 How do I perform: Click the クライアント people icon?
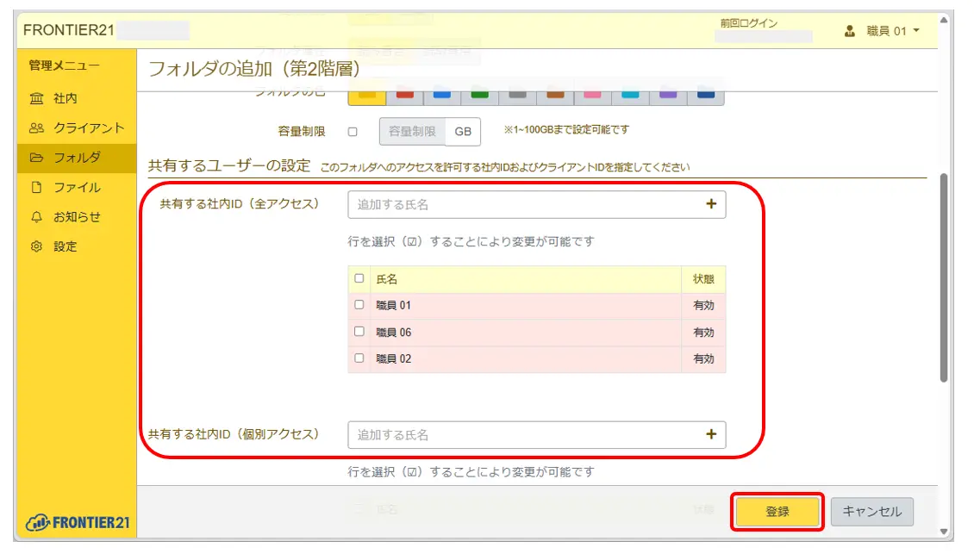[x=36, y=128]
